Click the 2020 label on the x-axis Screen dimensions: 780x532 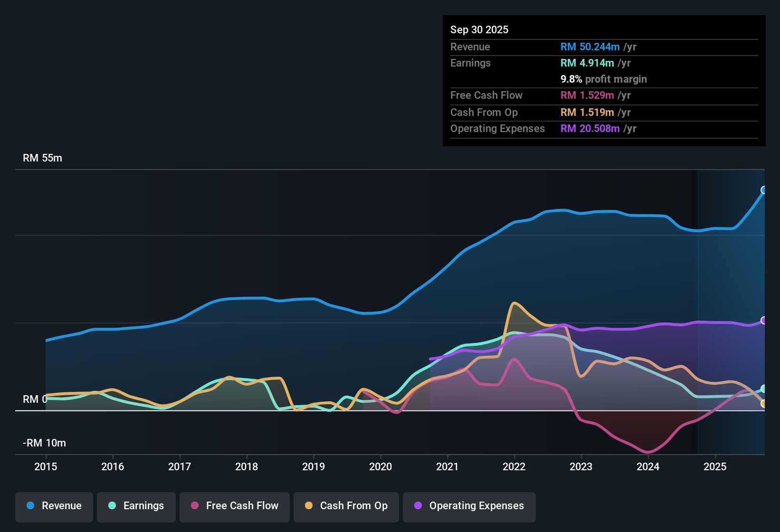(x=380, y=467)
